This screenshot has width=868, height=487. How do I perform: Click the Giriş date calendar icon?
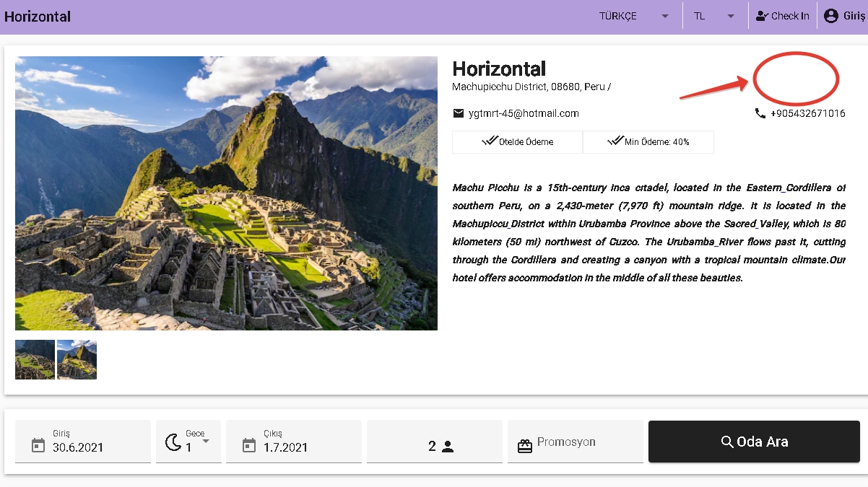pyautogui.click(x=38, y=445)
